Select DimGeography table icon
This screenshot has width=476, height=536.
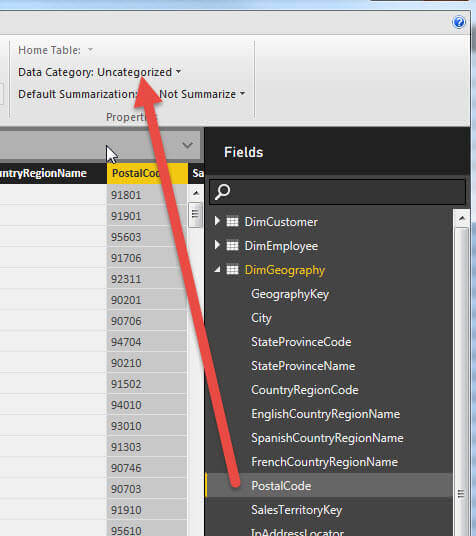pos(233,270)
